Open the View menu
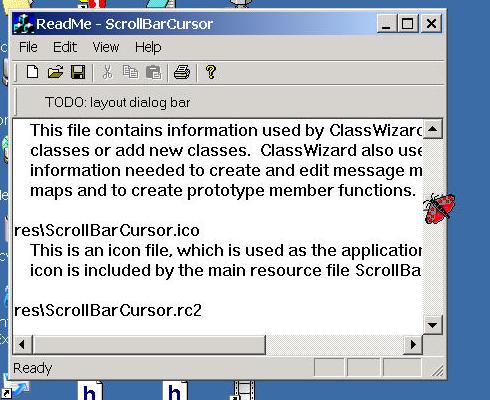This screenshot has width=490, height=400. (x=106, y=47)
